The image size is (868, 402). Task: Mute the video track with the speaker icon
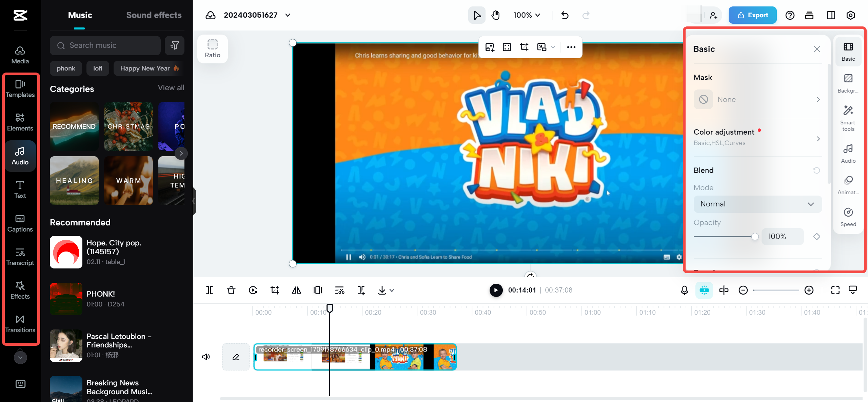point(206,357)
